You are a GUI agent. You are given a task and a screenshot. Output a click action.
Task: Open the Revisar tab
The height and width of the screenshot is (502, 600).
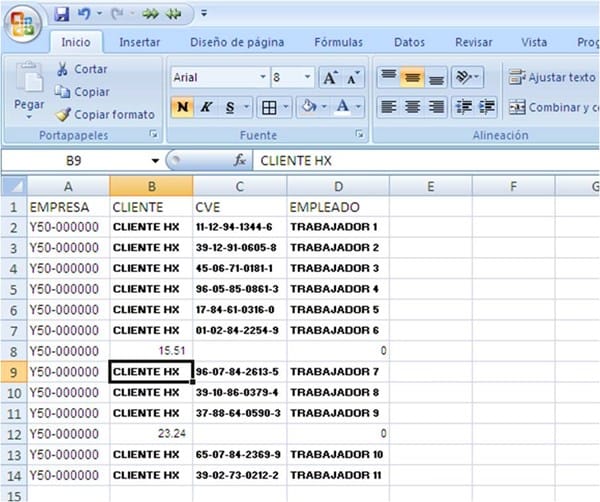click(x=474, y=42)
